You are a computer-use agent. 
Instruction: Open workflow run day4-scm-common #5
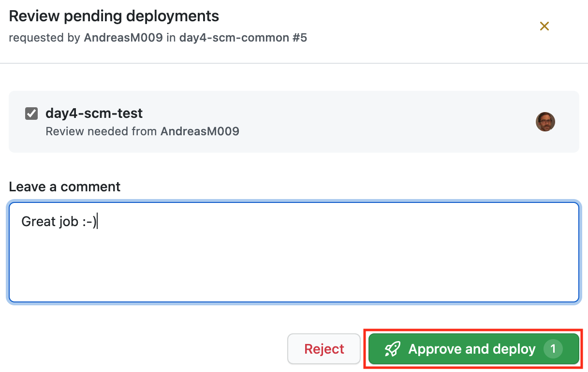(x=243, y=38)
